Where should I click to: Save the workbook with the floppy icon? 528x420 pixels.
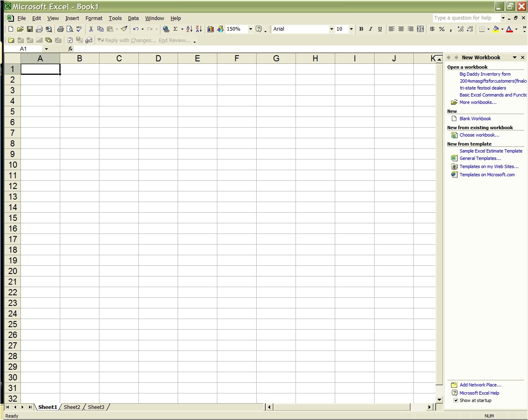tap(30, 29)
